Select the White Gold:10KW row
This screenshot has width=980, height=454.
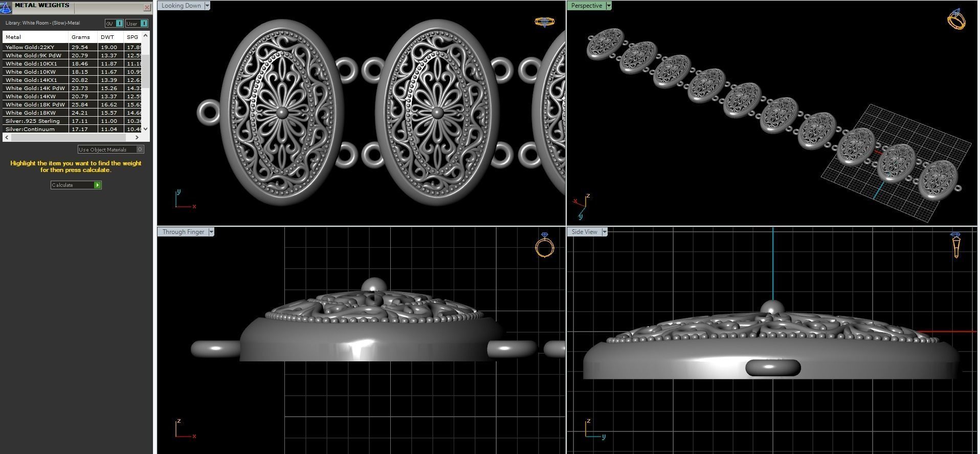tap(72, 72)
